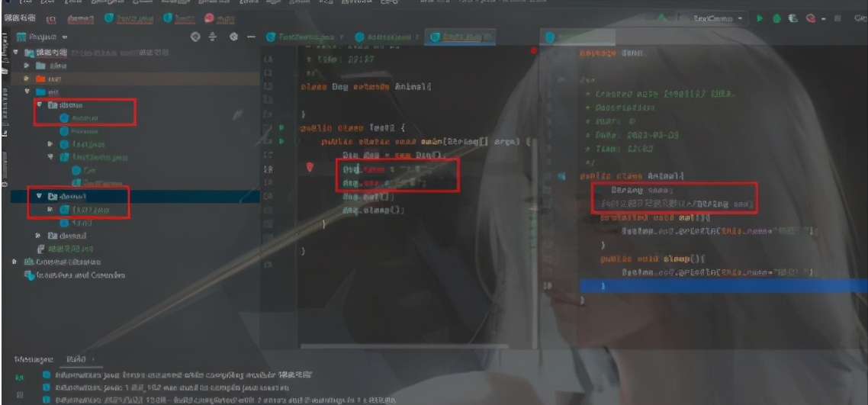This screenshot has height=405, width=868.
Task: Click expand/collapse all icon in Project panel header
Action: tap(213, 37)
